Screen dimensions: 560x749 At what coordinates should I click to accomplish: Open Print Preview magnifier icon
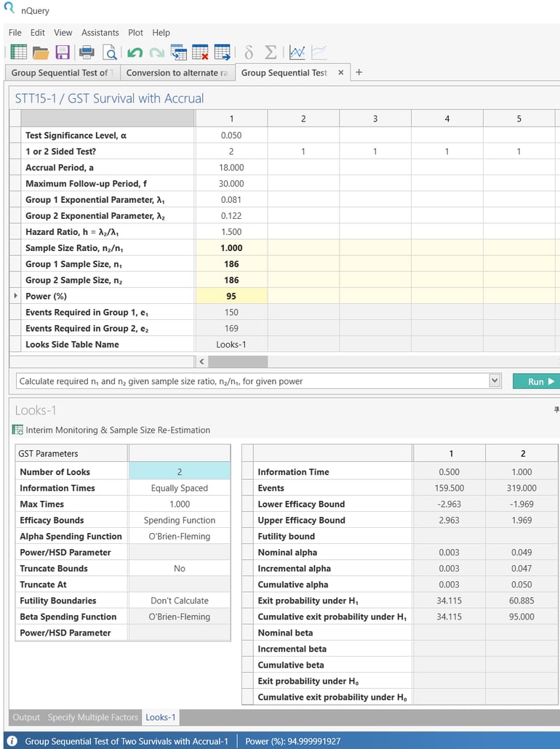pos(110,52)
